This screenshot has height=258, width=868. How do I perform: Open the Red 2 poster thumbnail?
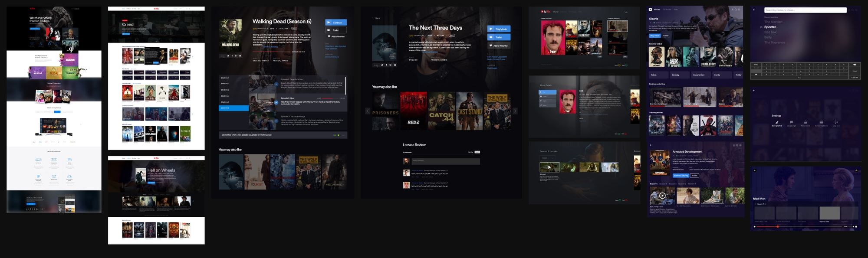click(414, 111)
